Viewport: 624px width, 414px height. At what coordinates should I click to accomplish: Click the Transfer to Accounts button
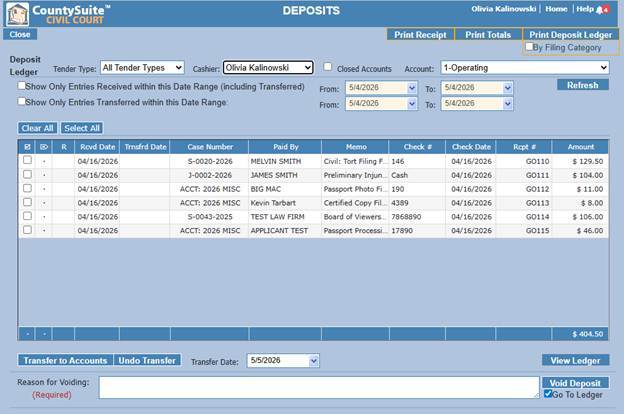coord(66,360)
